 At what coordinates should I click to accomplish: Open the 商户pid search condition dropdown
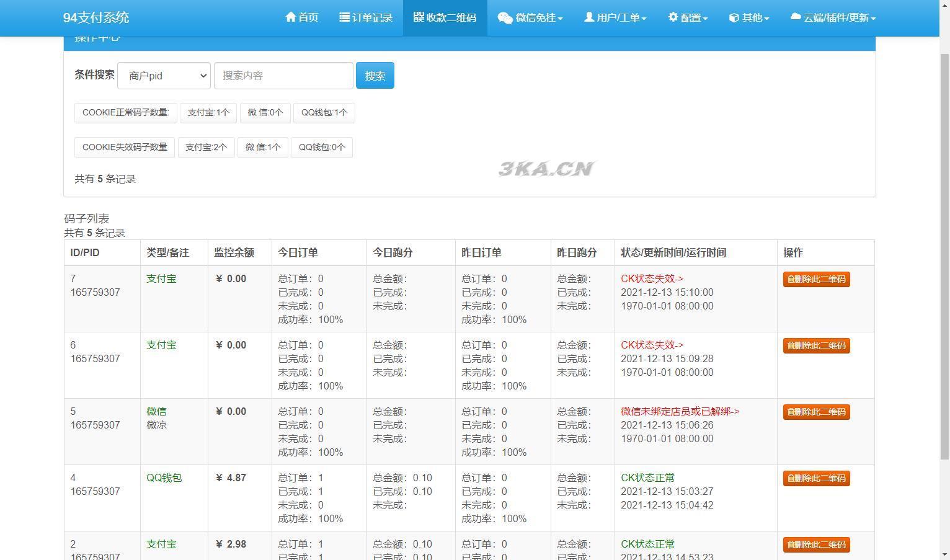click(x=164, y=76)
